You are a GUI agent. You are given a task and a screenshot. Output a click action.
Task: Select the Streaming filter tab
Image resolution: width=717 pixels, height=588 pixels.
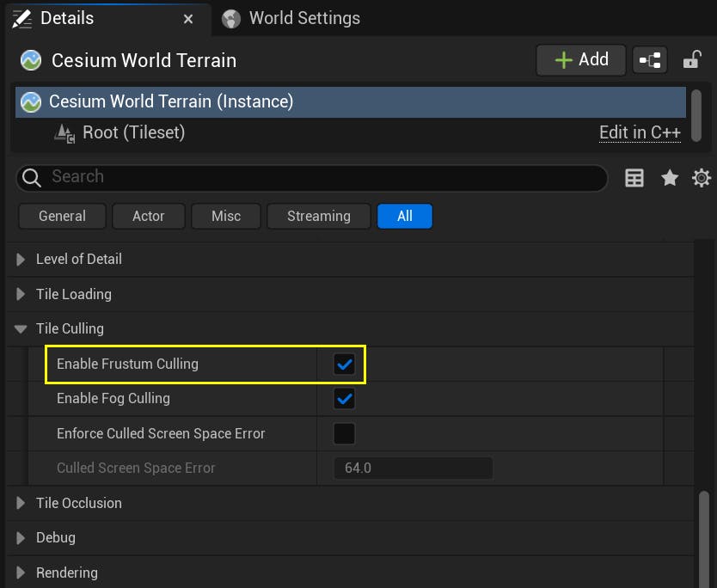pos(318,216)
